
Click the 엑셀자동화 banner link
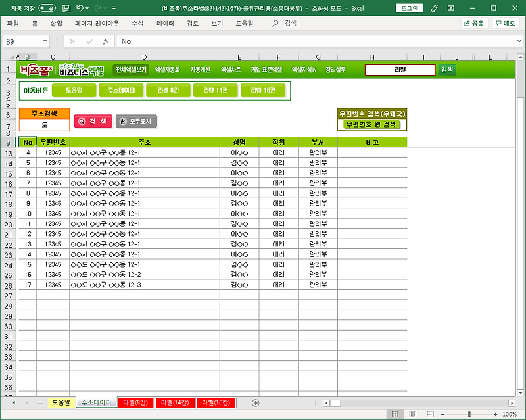(x=168, y=70)
